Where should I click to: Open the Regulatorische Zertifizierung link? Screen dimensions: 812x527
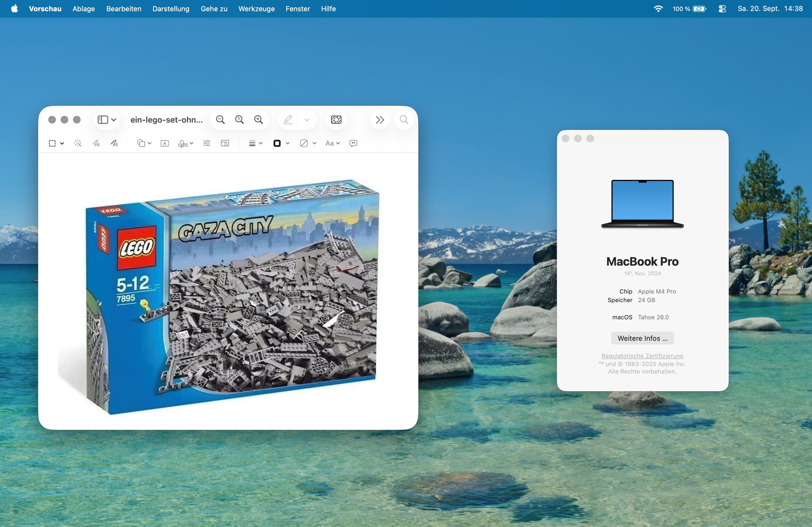click(642, 356)
